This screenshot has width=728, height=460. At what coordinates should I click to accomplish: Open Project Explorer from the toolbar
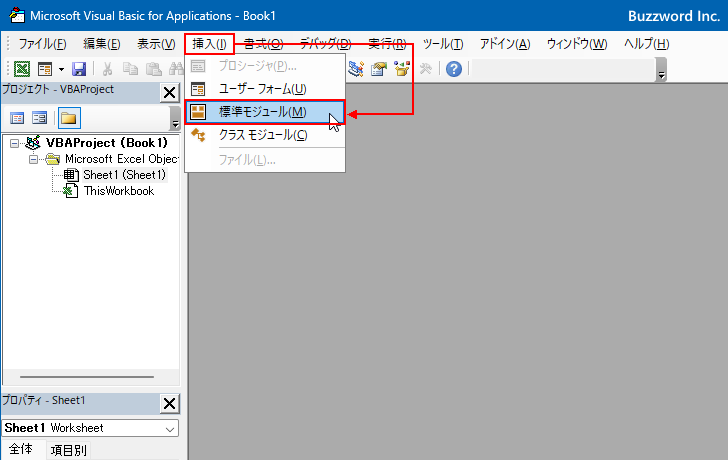click(x=356, y=69)
